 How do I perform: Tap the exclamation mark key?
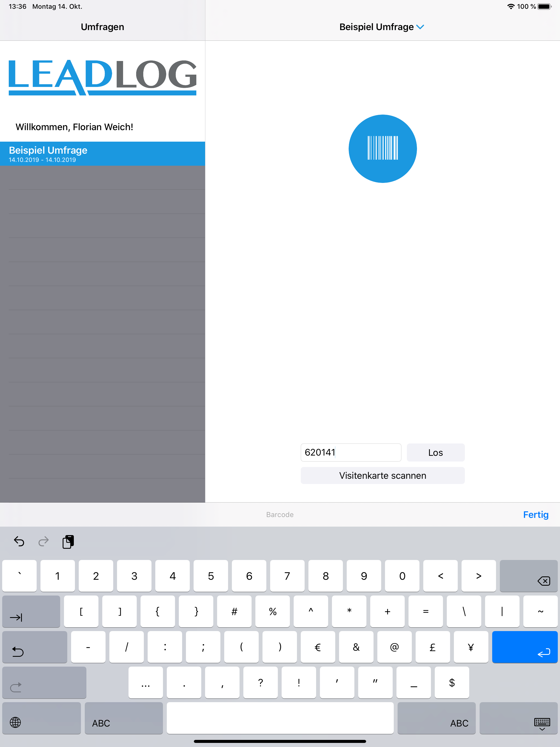click(x=299, y=682)
